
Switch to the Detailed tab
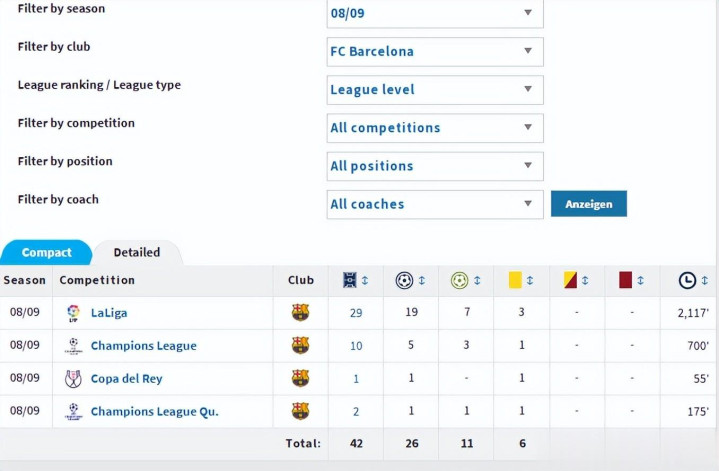point(137,253)
